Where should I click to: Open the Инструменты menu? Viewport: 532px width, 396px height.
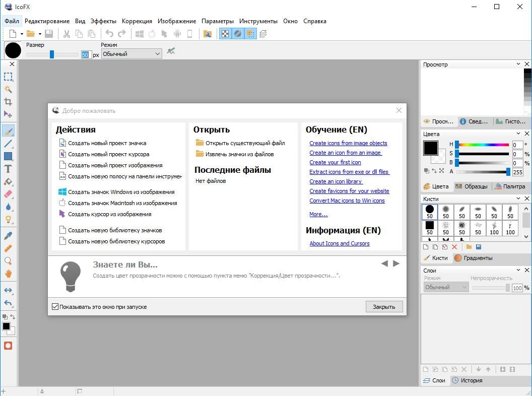(x=258, y=21)
